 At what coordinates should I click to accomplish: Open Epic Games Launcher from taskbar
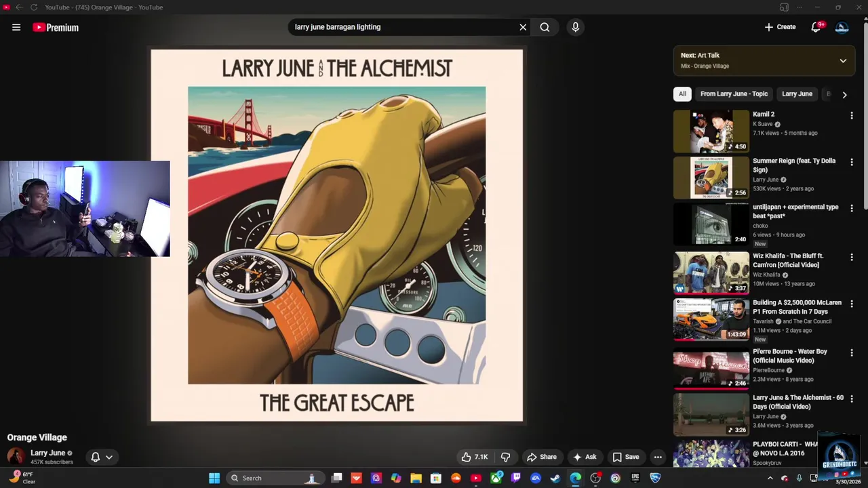[635, 478]
